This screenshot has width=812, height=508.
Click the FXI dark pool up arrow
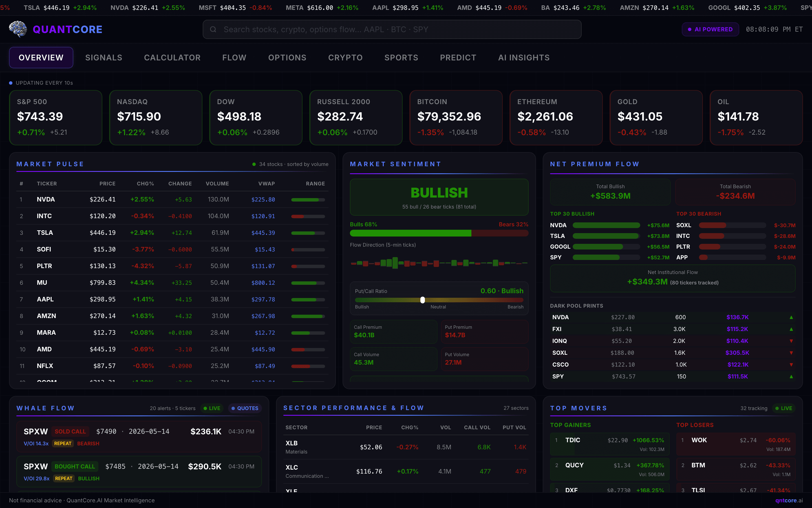pyautogui.click(x=791, y=329)
